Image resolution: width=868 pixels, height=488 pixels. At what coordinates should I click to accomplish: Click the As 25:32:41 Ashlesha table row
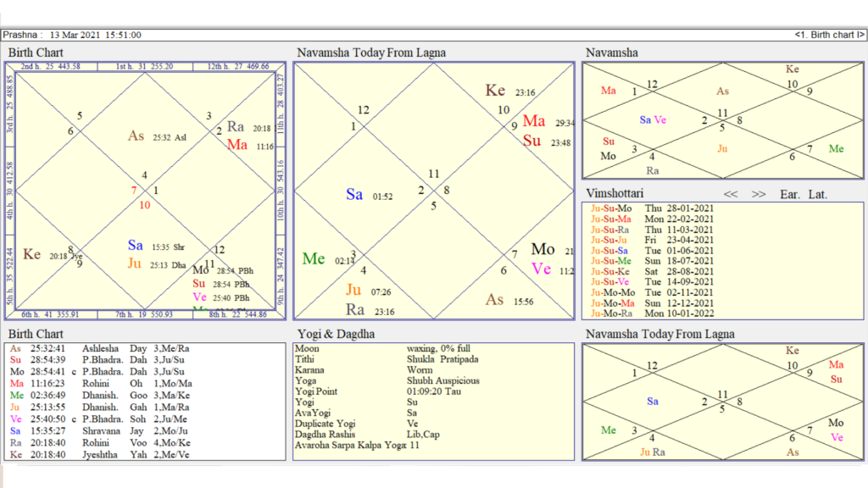pyautogui.click(x=100, y=348)
